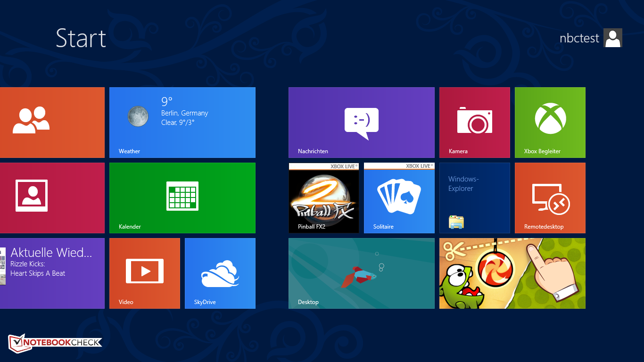Viewport: 644px width, 362px height.
Task: Launch the Nachrichten messaging tile
Action: pos(361,122)
